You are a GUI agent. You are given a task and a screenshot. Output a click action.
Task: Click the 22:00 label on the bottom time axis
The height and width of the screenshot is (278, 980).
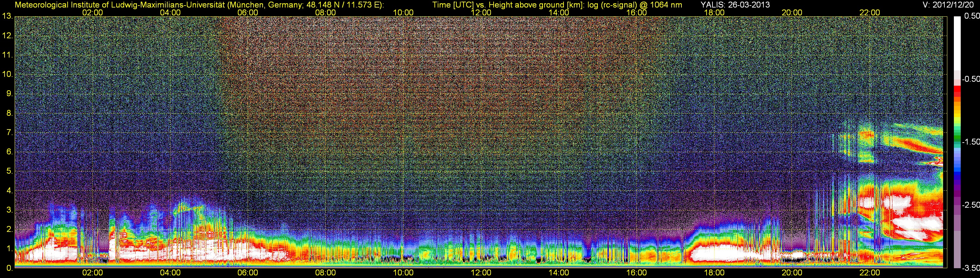pos(870,273)
